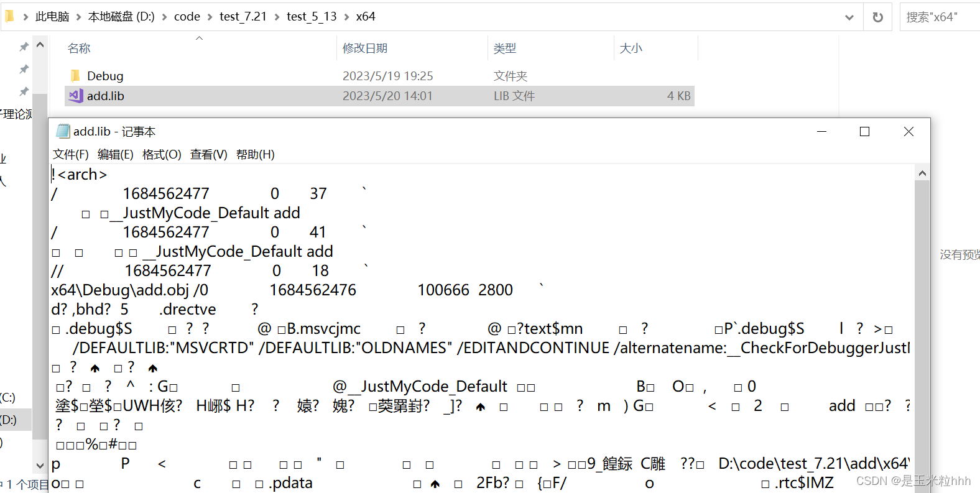This screenshot has height=493, width=980.
Task: Click the x64\Debug\add.obj text in Notepad
Action: (120, 290)
